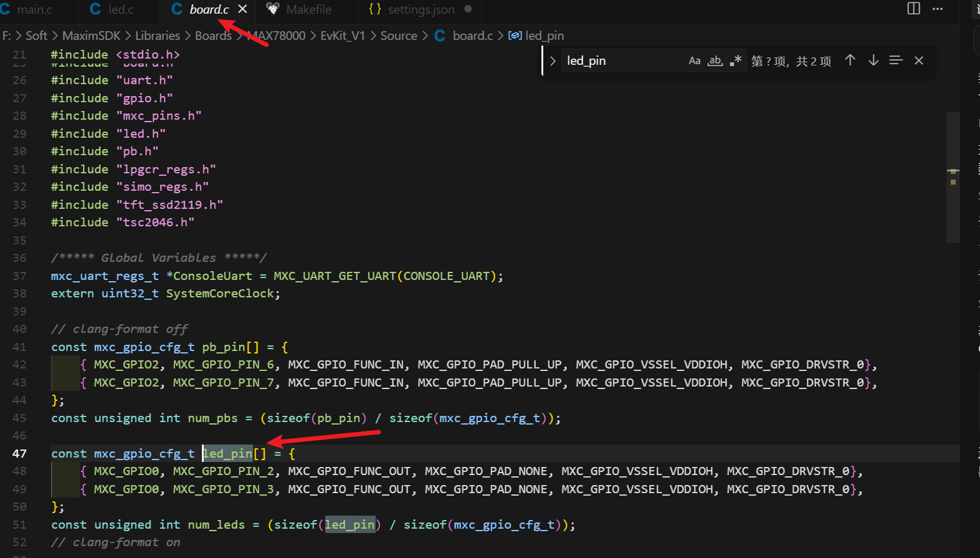The height and width of the screenshot is (558, 980).
Task: Enable regular expression search
Action: 736,60
